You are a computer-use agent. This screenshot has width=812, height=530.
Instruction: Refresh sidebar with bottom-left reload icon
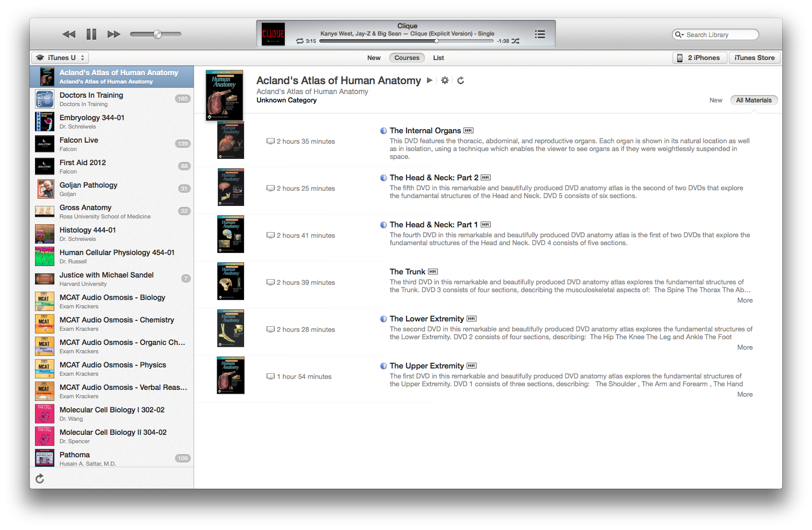point(40,478)
